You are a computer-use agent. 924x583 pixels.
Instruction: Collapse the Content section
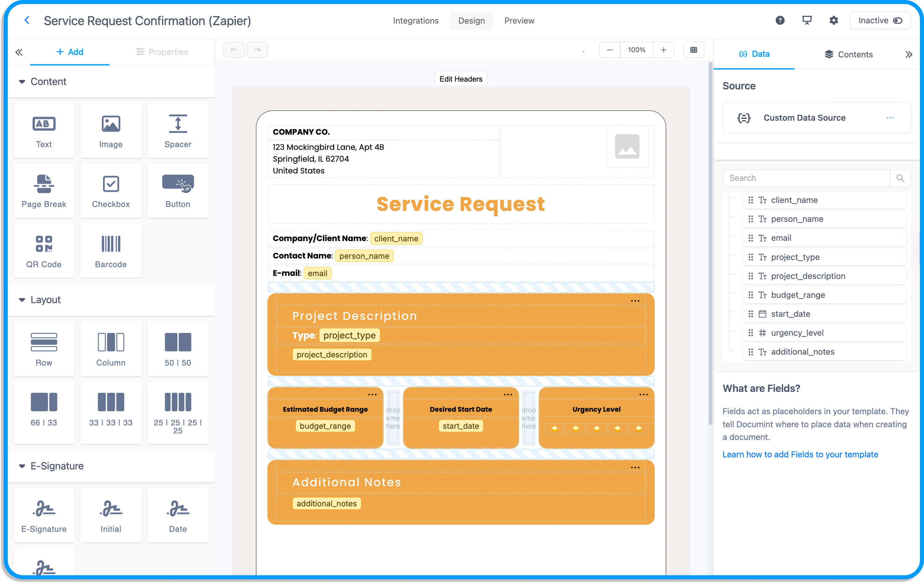(x=22, y=82)
